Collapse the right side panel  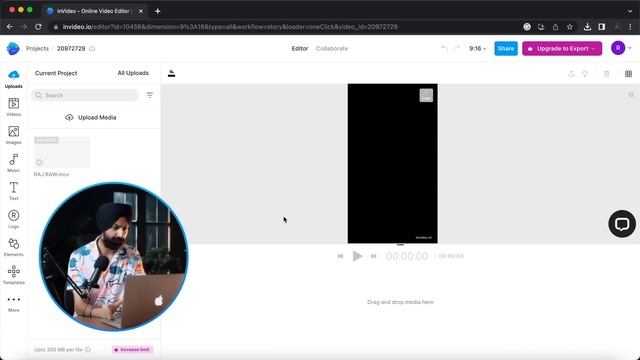631,95
